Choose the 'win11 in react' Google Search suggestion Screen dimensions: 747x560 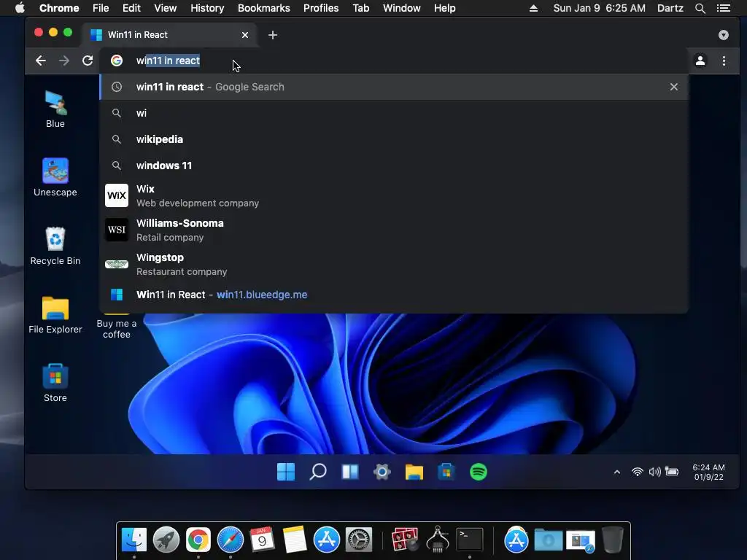(x=393, y=87)
